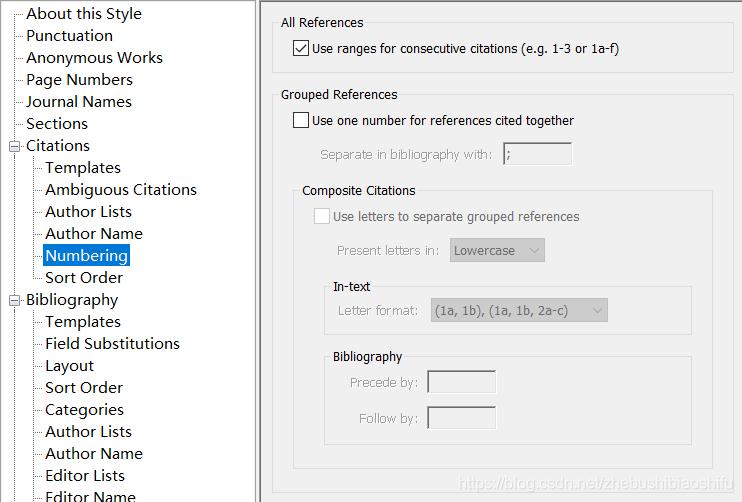The height and width of the screenshot is (502, 742).
Task: Go to Anonymous Works section
Action: (94, 58)
